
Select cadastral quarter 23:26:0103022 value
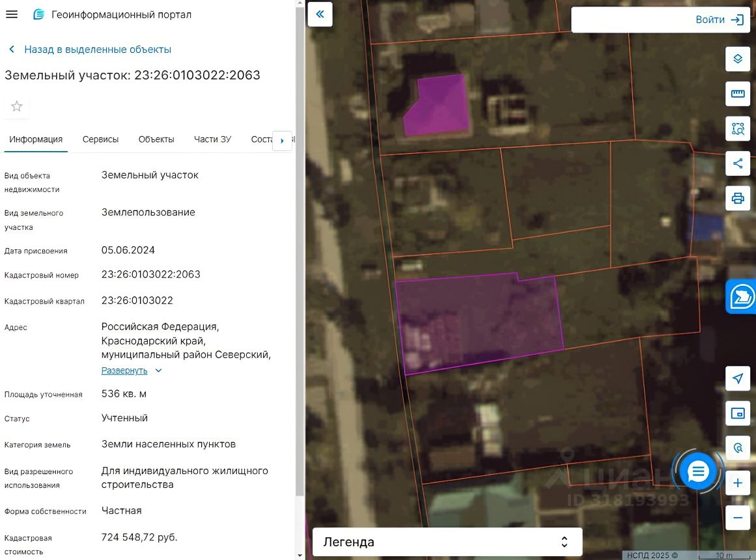tap(137, 300)
